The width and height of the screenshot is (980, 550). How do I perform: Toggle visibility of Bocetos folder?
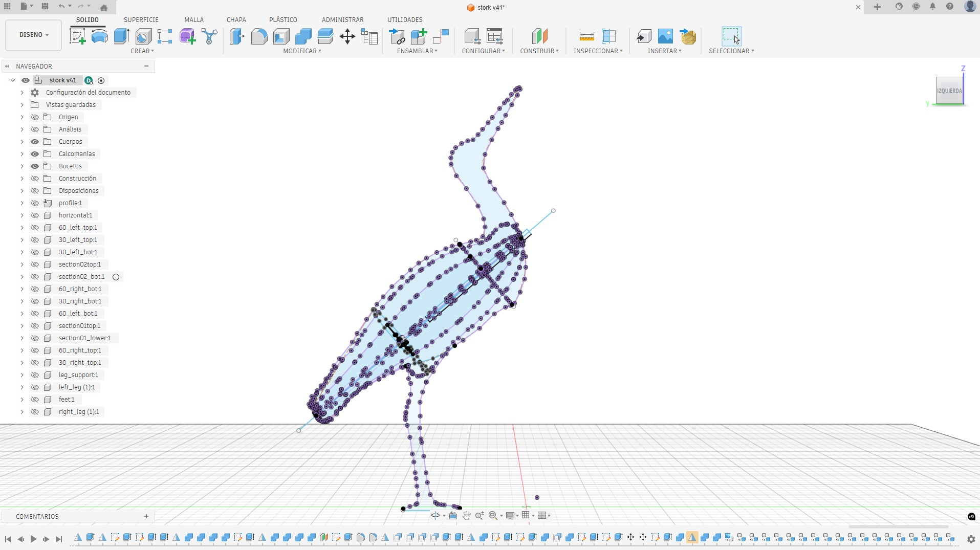click(x=35, y=166)
